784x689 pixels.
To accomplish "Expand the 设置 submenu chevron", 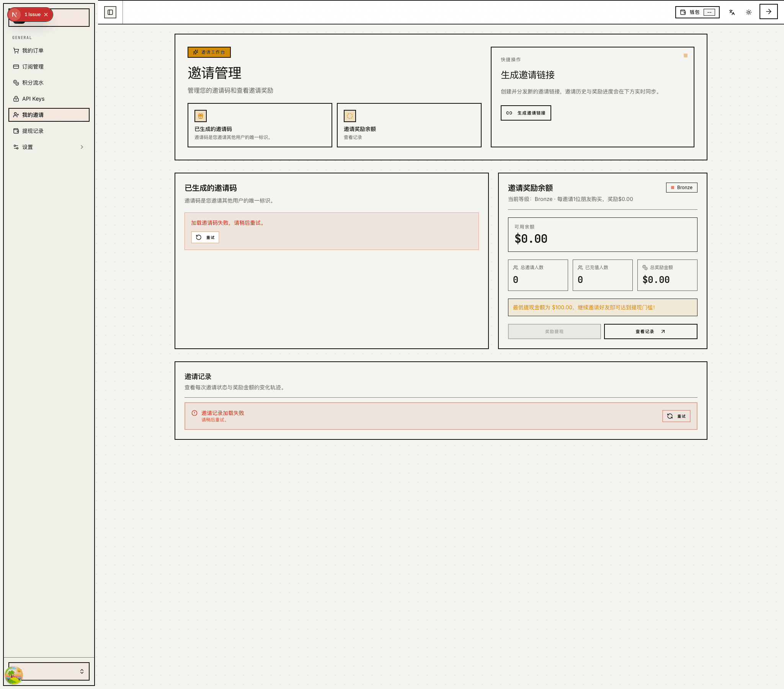I will [82, 147].
